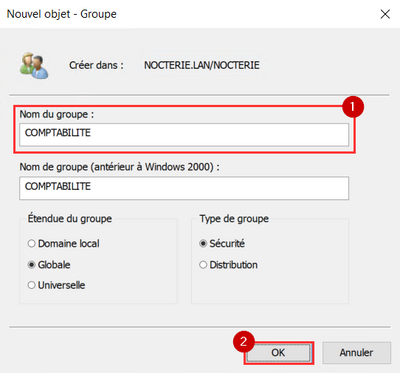Click the Nom du groupe input field

click(184, 135)
